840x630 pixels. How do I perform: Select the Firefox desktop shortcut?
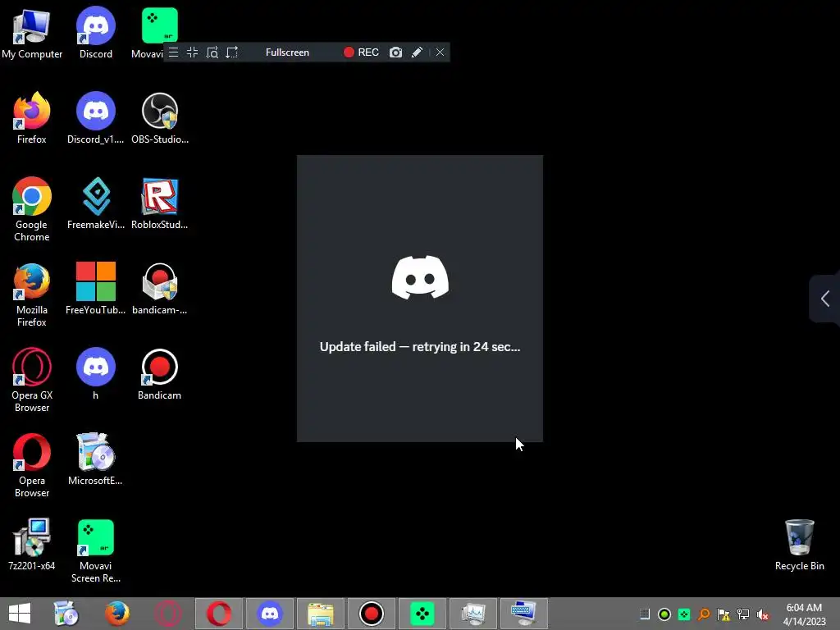32,118
